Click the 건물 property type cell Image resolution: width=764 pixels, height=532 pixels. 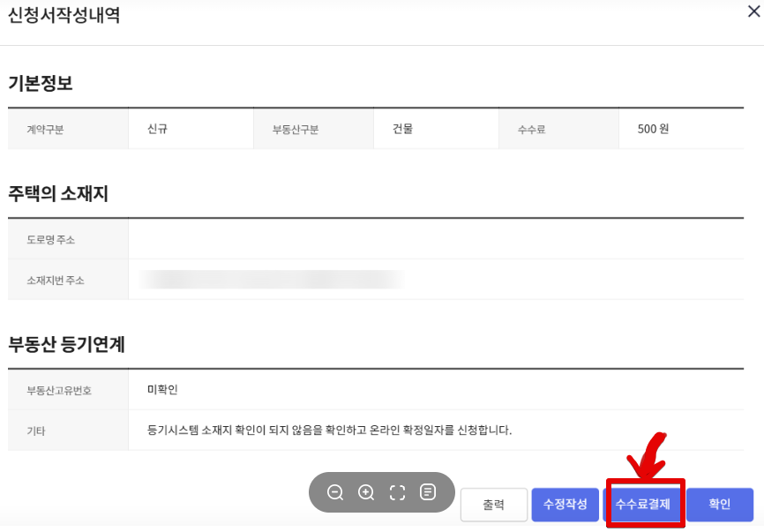(x=438, y=128)
